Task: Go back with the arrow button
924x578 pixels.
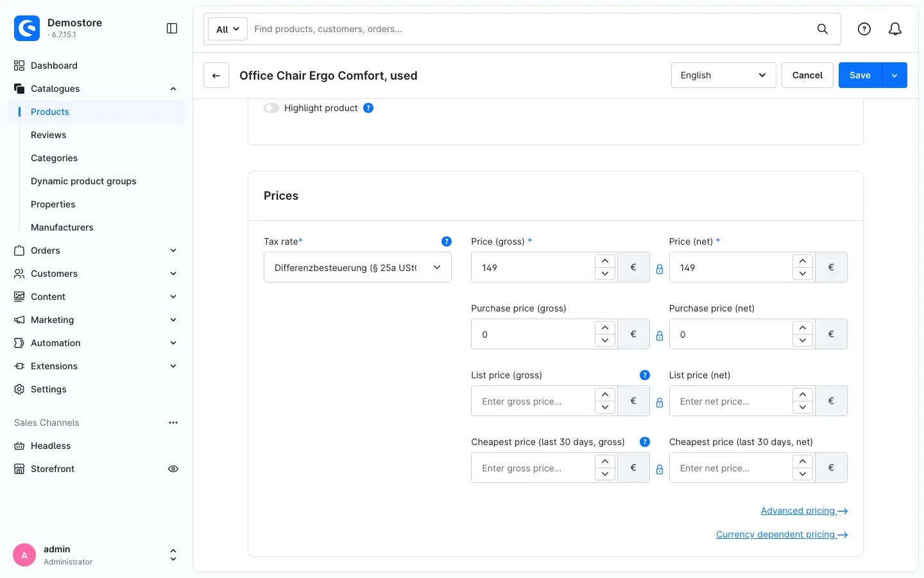Action: tap(216, 75)
